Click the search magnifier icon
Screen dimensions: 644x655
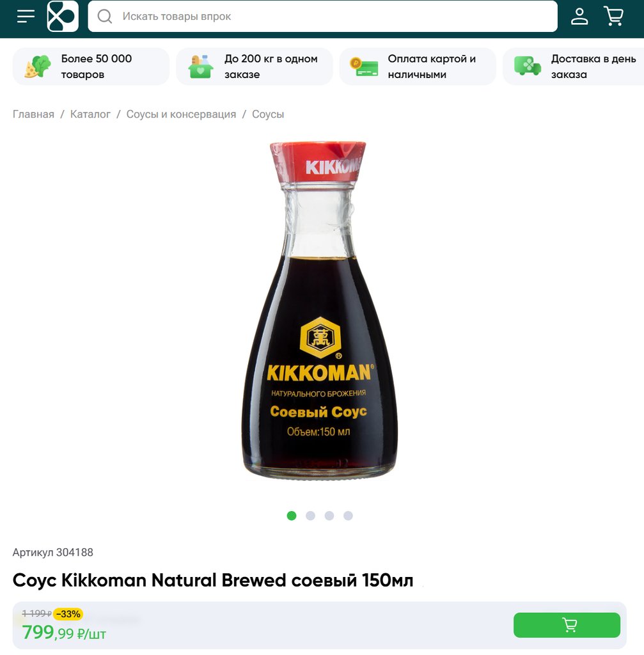click(x=104, y=16)
